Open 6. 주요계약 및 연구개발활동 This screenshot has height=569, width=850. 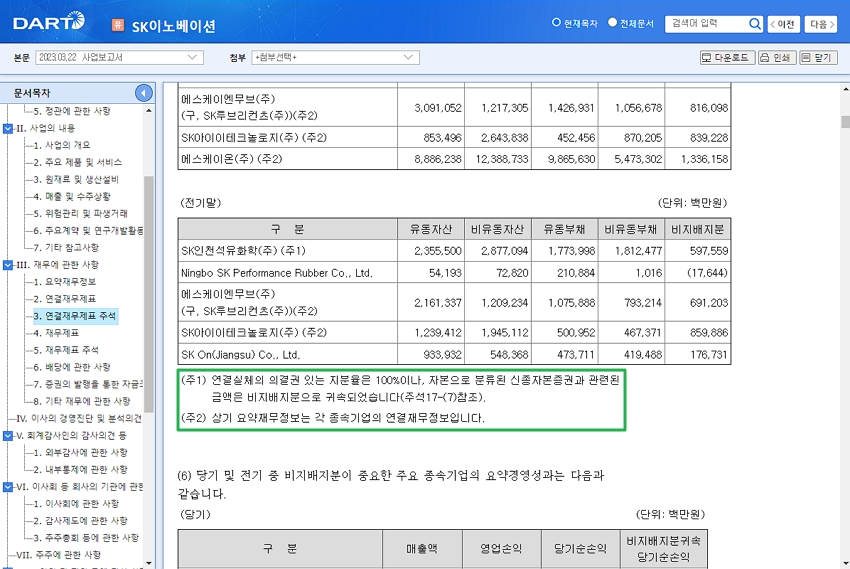point(88,230)
